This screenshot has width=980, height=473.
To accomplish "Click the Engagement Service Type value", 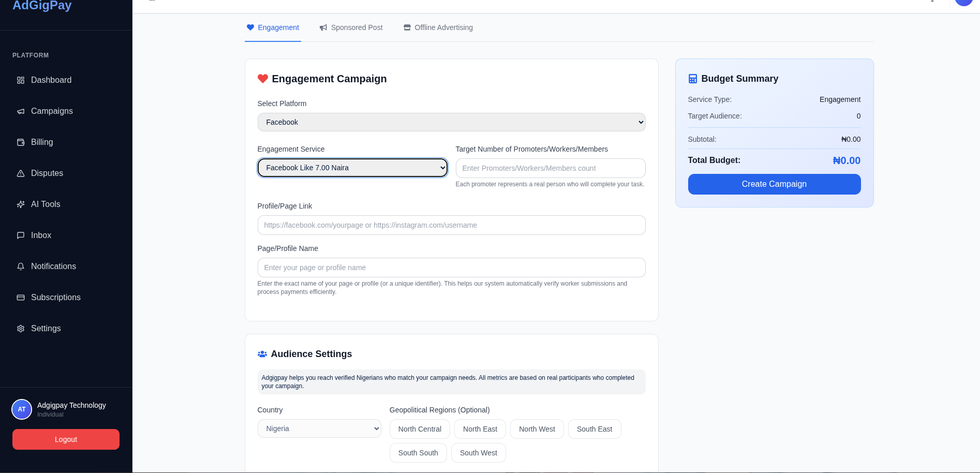I will [x=840, y=99].
